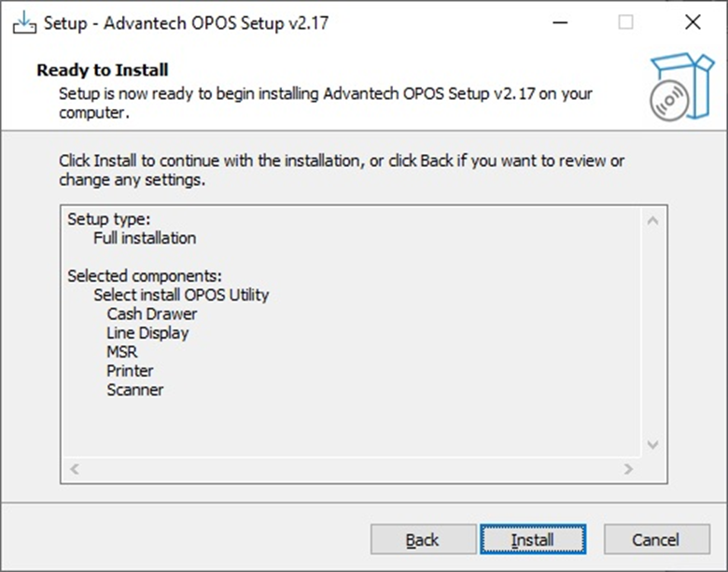Click the 'Ready to Install' heading

pos(102,70)
